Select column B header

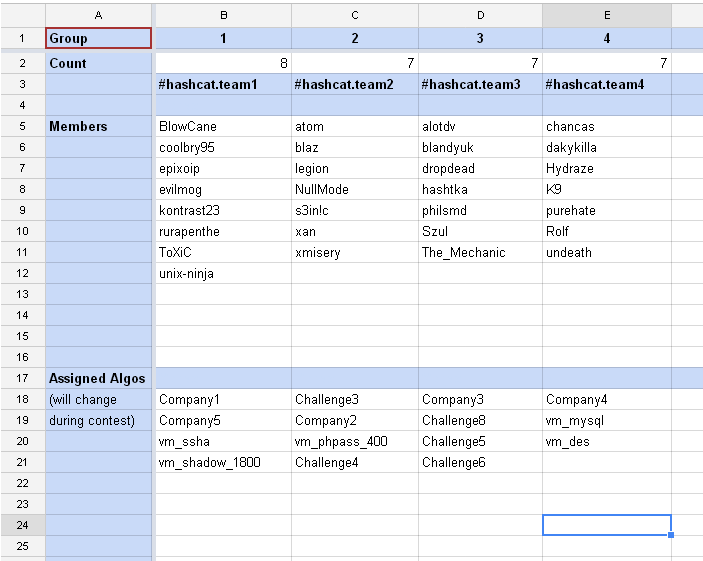pyautogui.click(x=224, y=15)
